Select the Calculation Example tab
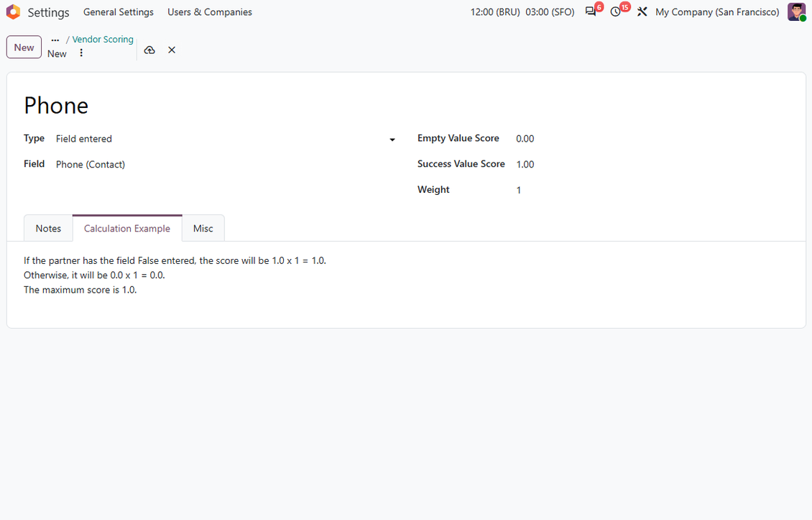 tap(127, 229)
